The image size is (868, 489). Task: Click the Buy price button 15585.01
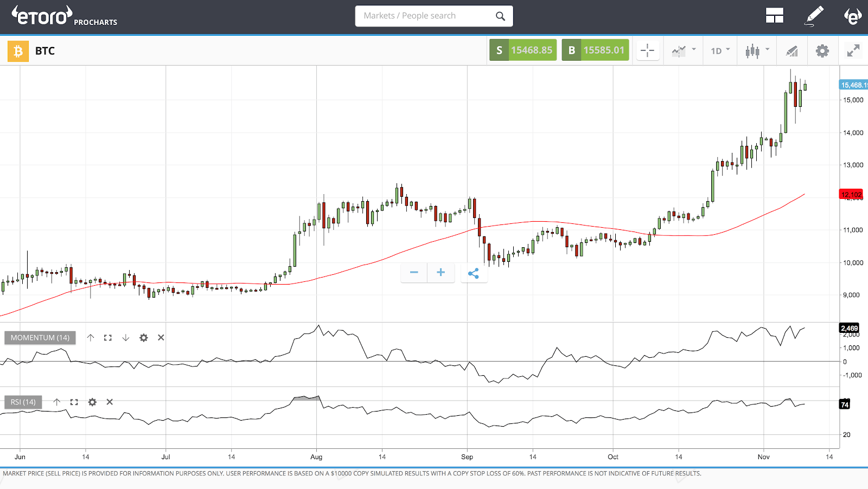click(x=595, y=50)
